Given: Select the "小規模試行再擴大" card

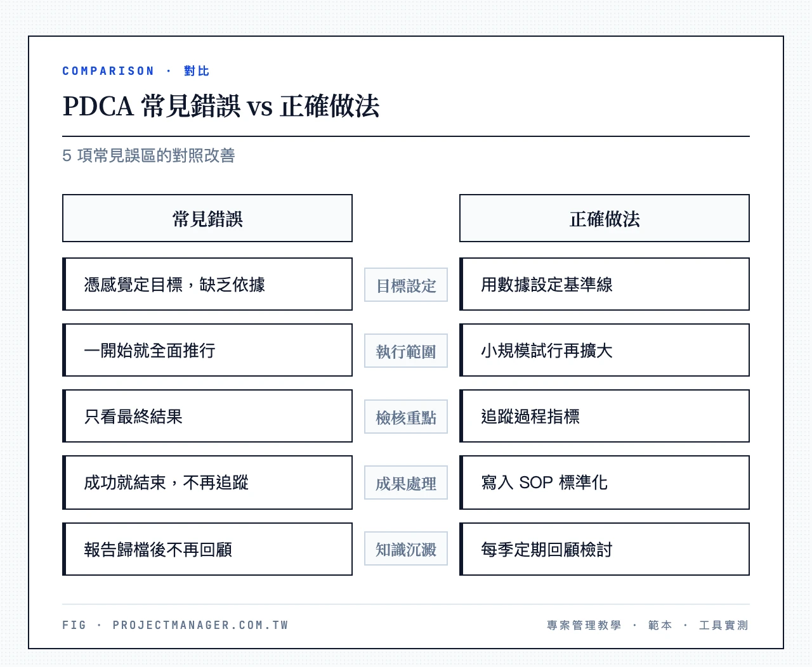Looking at the screenshot, I should (x=605, y=350).
